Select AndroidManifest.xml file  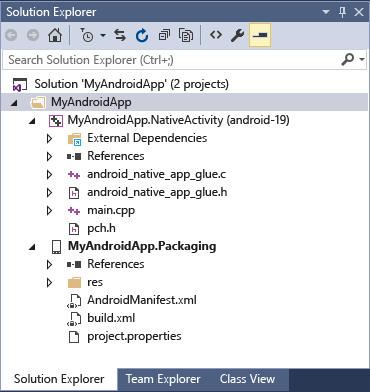click(x=142, y=300)
